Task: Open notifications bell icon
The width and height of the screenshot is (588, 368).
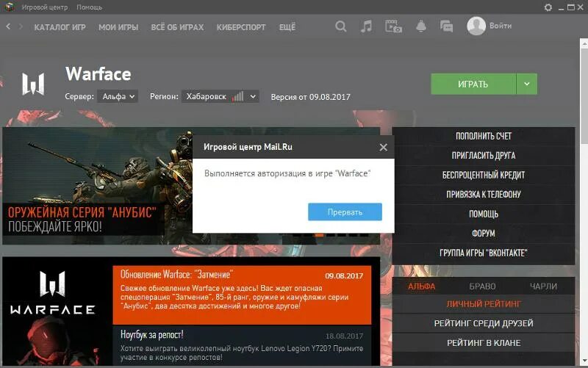Action: tap(420, 26)
